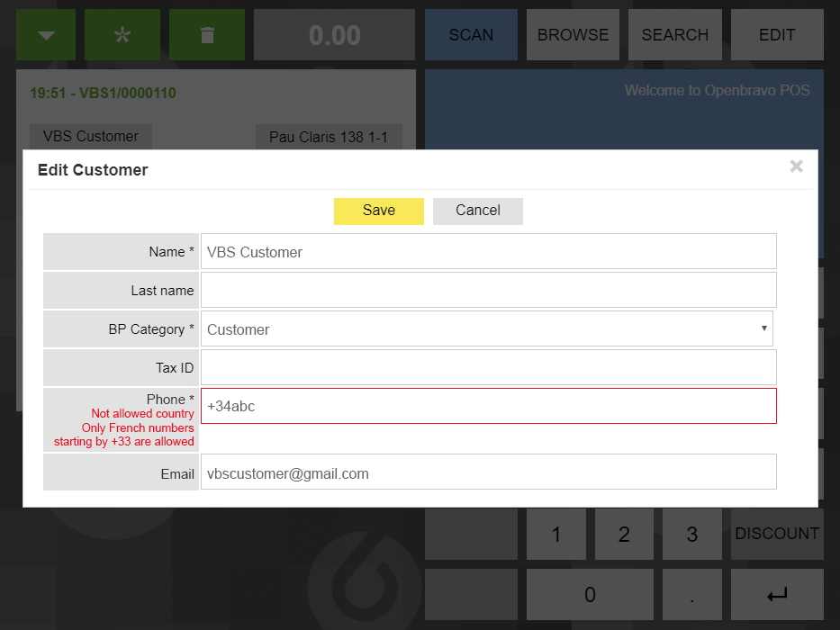Click the trash can delete icon
Screen dimensions: 840x630
coord(207,35)
